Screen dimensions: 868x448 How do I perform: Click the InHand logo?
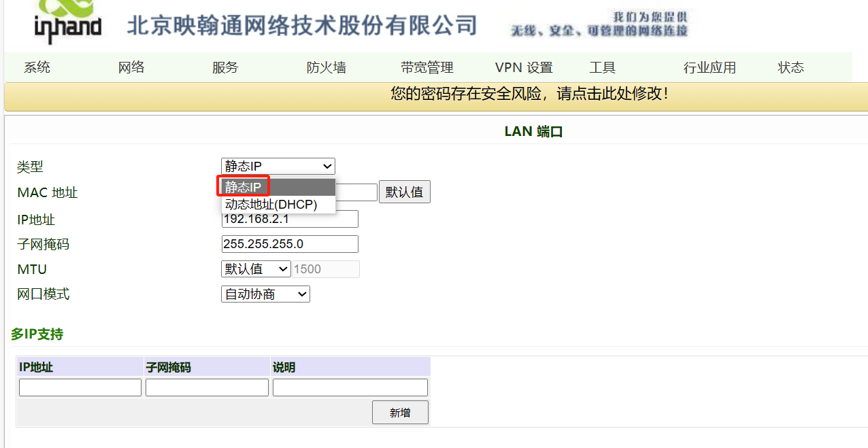67,22
